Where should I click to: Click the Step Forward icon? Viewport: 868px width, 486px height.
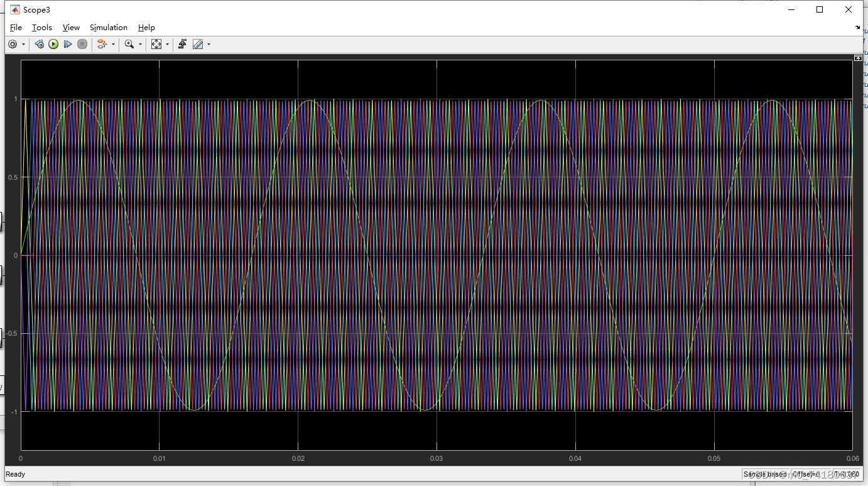coord(68,44)
